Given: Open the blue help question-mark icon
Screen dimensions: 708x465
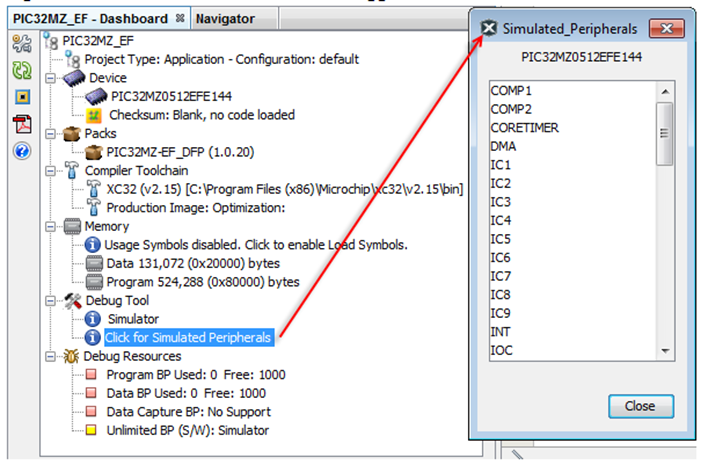Looking at the screenshot, I should 22,151.
